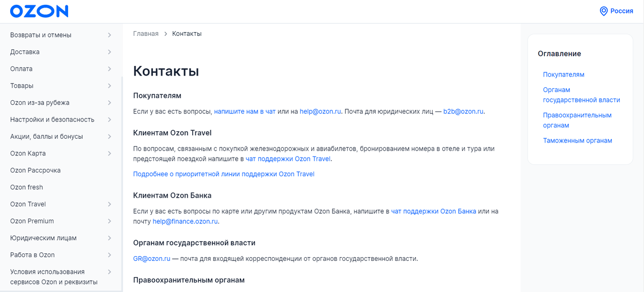Viewport: 644px width, 292px height.
Task: Go to Главная breadcrumb link
Action: [x=146, y=34]
